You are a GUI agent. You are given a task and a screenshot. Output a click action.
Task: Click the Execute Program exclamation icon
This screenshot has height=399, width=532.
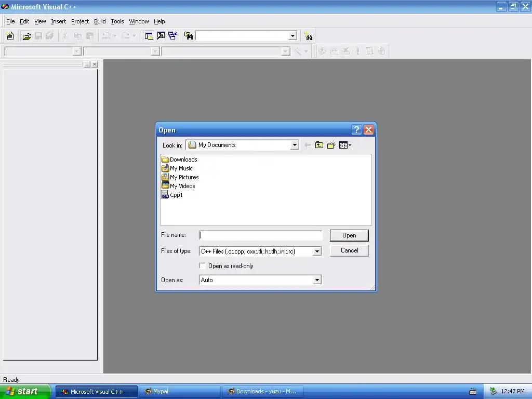pyautogui.click(x=357, y=51)
